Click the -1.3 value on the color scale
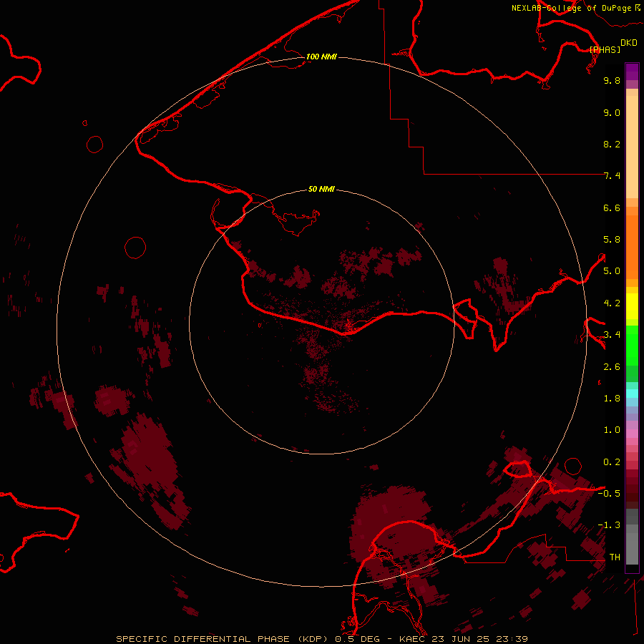The height and width of the screenshot is (644, 644). 609,525
